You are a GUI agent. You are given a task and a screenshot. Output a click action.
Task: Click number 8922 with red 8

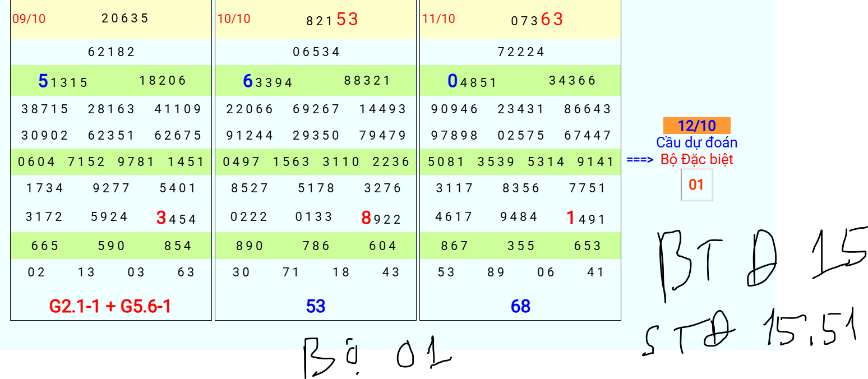pos(381,218)
